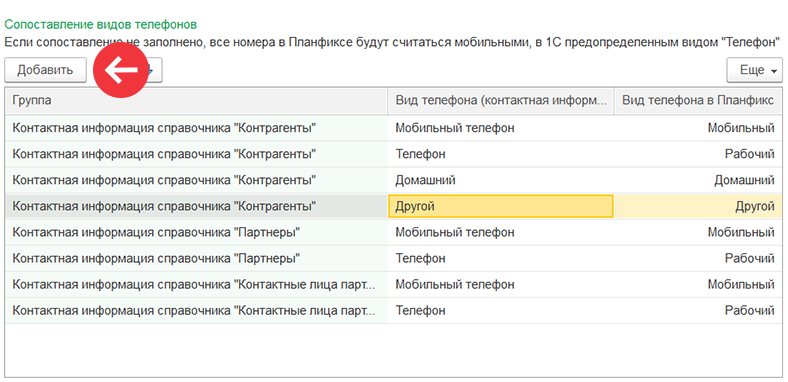This screenshot has height=382, width=788.
Task: Click the empty area below the last table row
Action: coord(393,350)
